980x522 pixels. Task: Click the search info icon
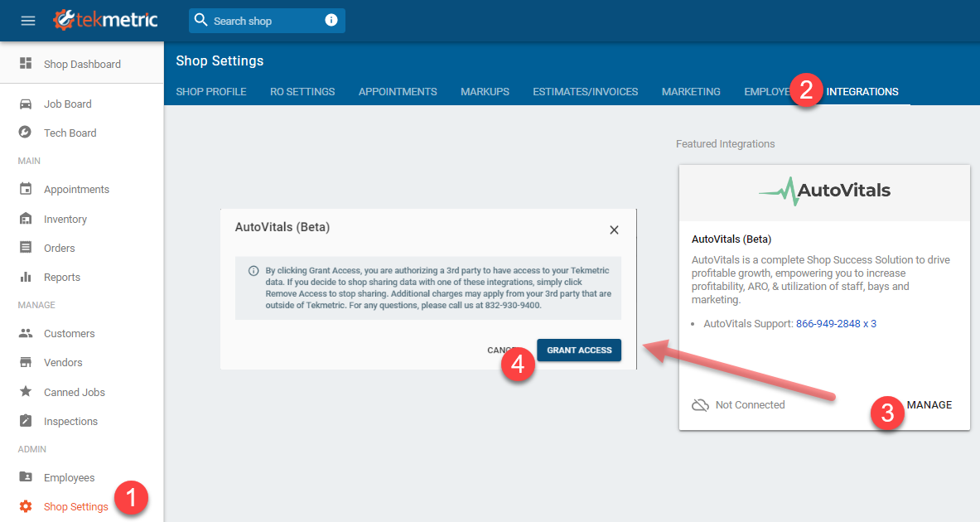tap(331, 20)
